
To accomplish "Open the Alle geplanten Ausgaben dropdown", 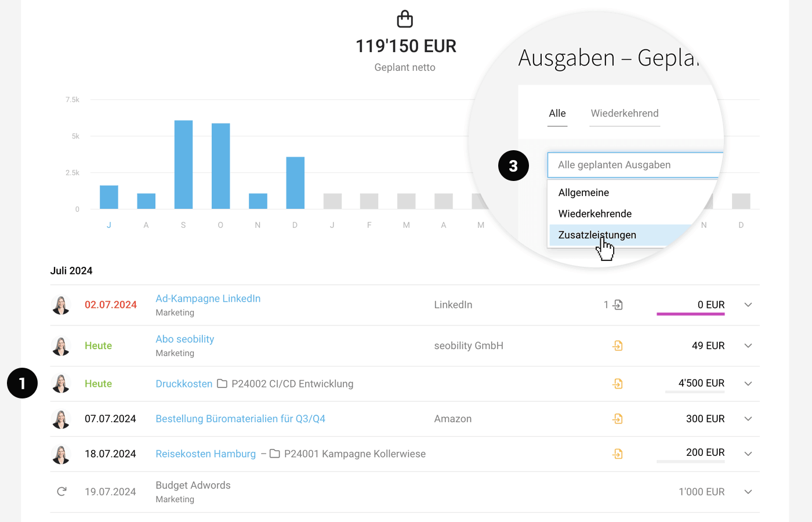I will pos(635,165).
